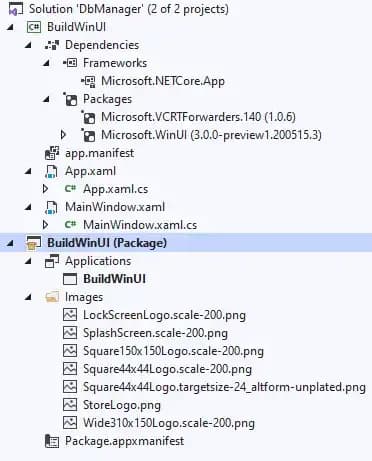Collapse the Frameworks node
The height and width of the screenshot is (461, 372).
pos(47,63)
